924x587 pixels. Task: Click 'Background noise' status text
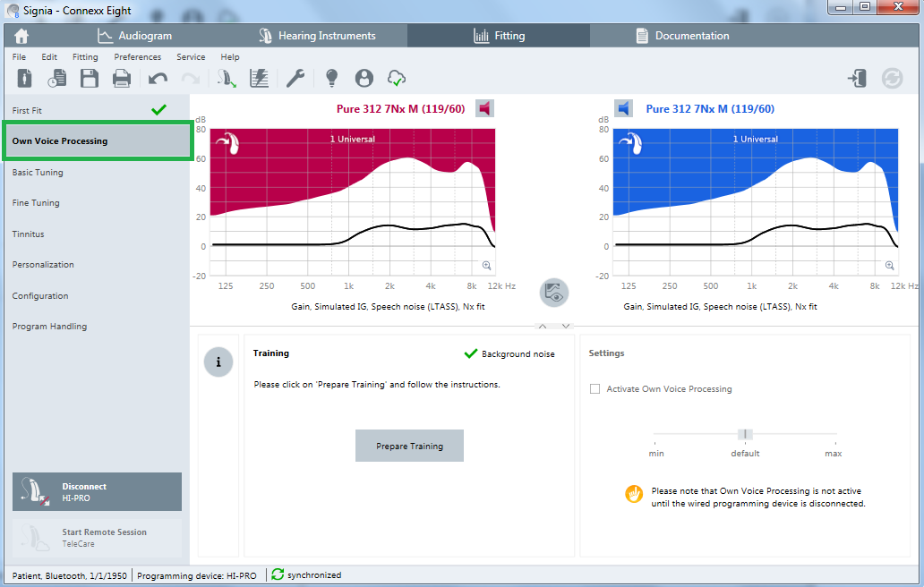pos(518,353)
